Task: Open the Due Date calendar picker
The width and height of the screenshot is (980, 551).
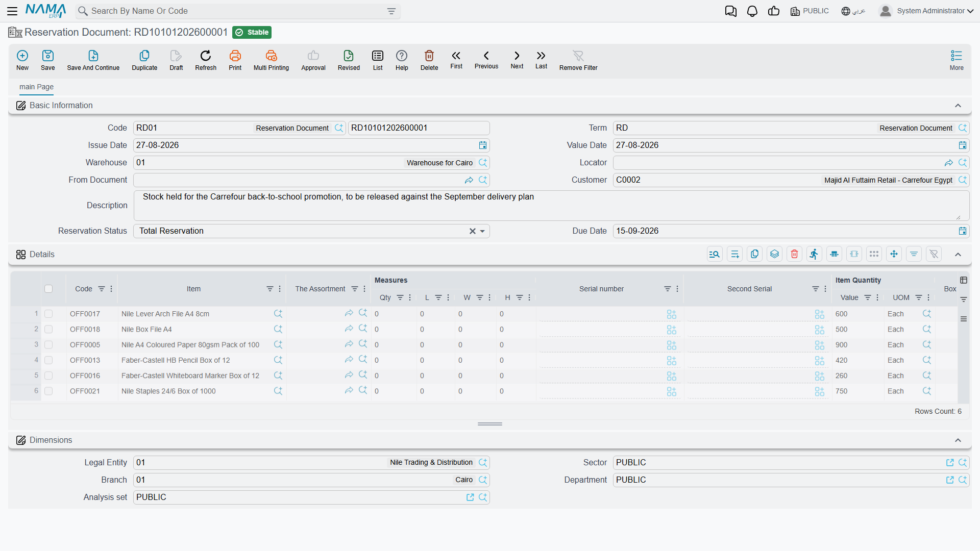Action: (963, 231)
